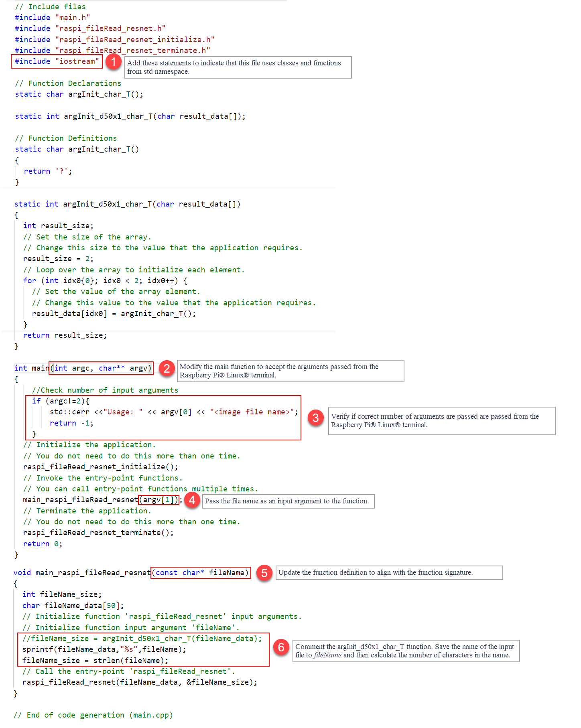The image size is (581, 728).
Task: Click the note about commenting argInit_d50x1_char_T
Action: click(406, 651)
